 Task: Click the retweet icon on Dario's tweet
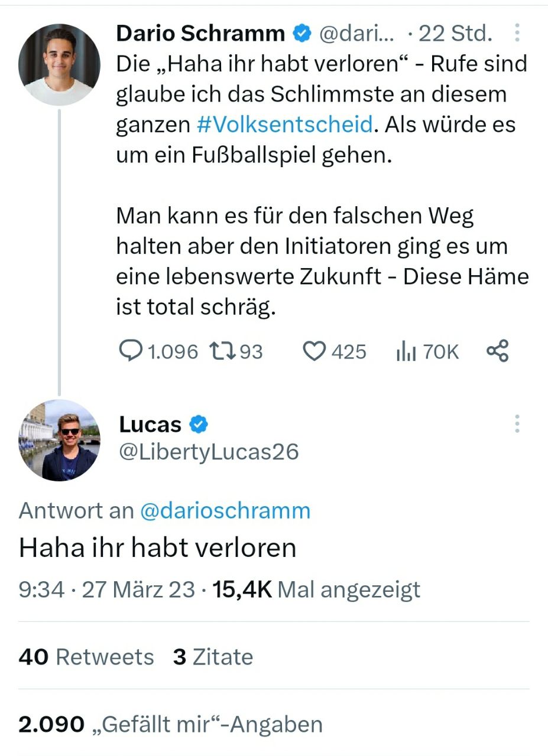point(222,352)
